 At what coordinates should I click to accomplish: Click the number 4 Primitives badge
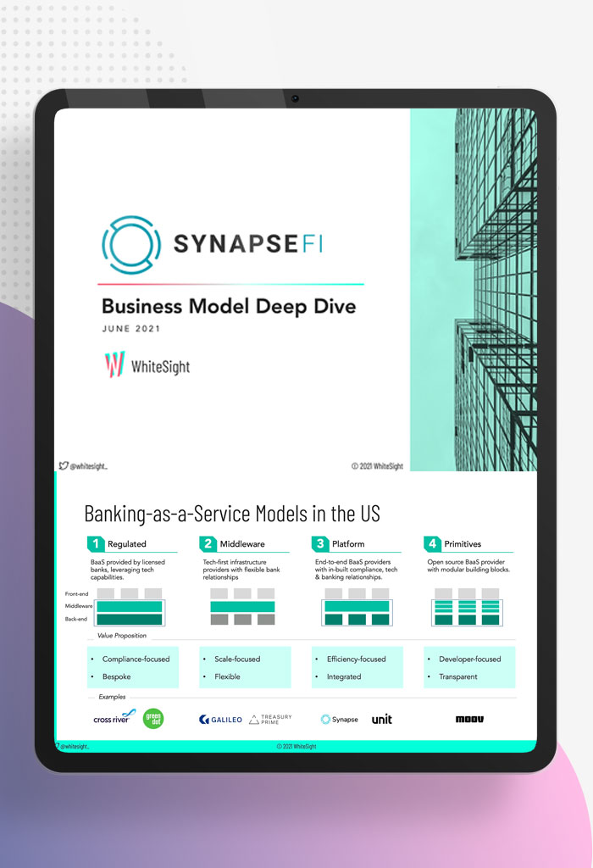coord(433,543)
